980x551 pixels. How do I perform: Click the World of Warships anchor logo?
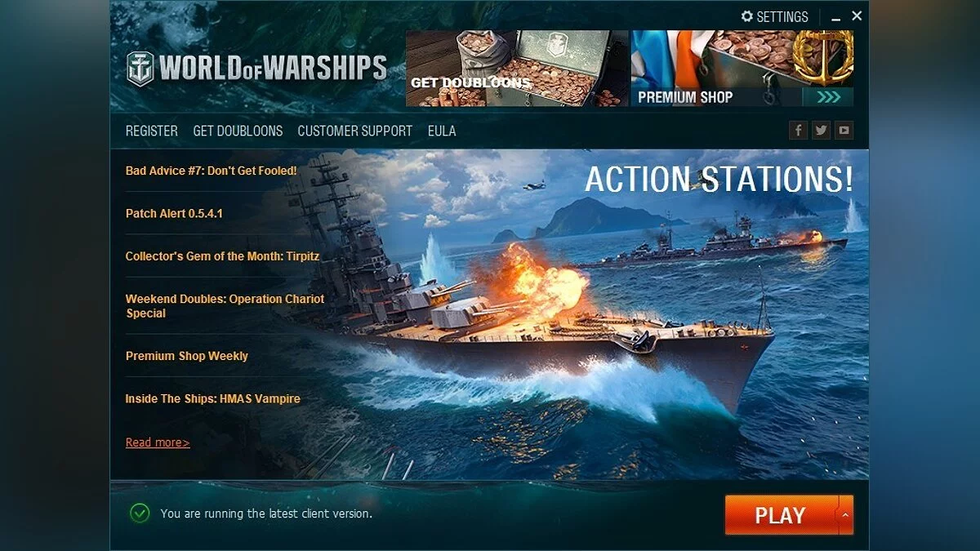tap(140, 69)
